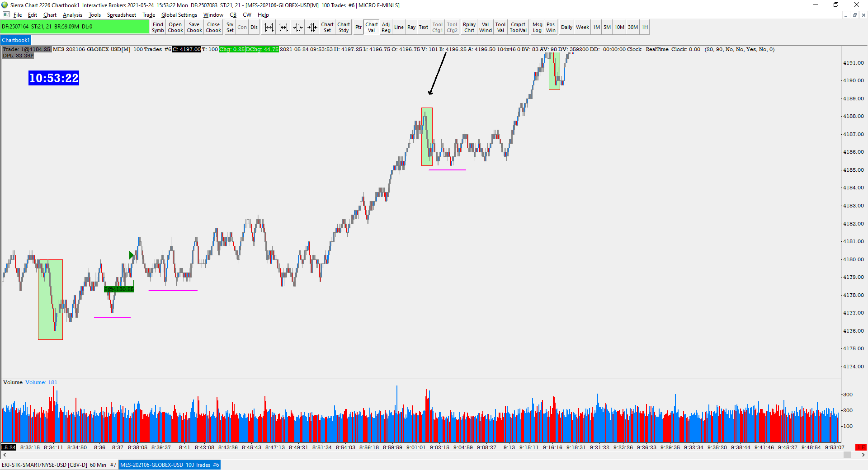Click the green DF status bar field
This screenshot has width=868, height=470.
[75, 27]
